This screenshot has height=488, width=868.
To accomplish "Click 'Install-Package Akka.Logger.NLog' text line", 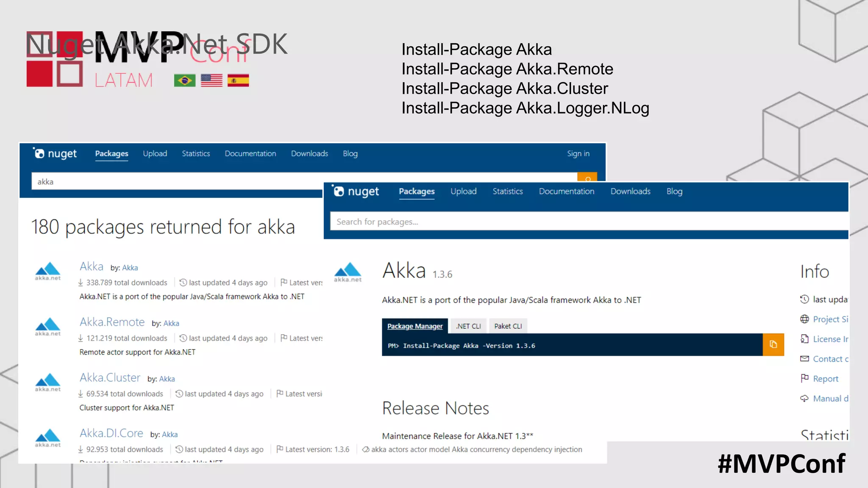I will tap(525, 108).
